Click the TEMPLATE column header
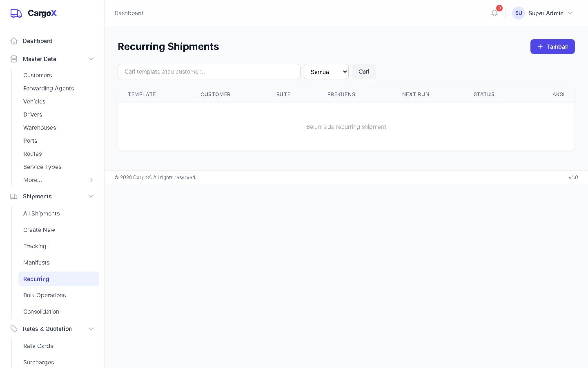Screen dimensions: 588x368 point(142,94)
